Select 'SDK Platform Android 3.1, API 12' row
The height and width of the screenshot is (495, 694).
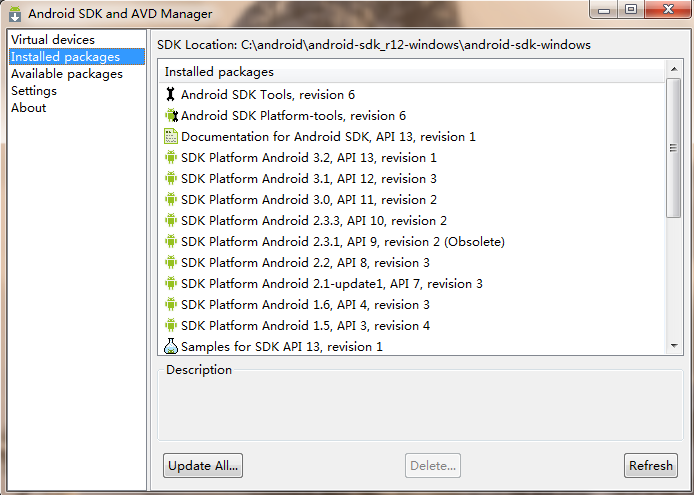tap(412, 178)
